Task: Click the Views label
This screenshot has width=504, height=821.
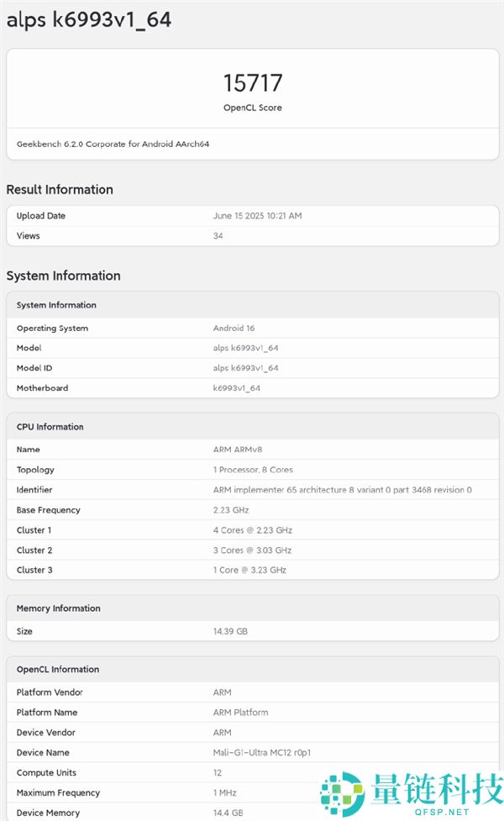Action: 29,235
